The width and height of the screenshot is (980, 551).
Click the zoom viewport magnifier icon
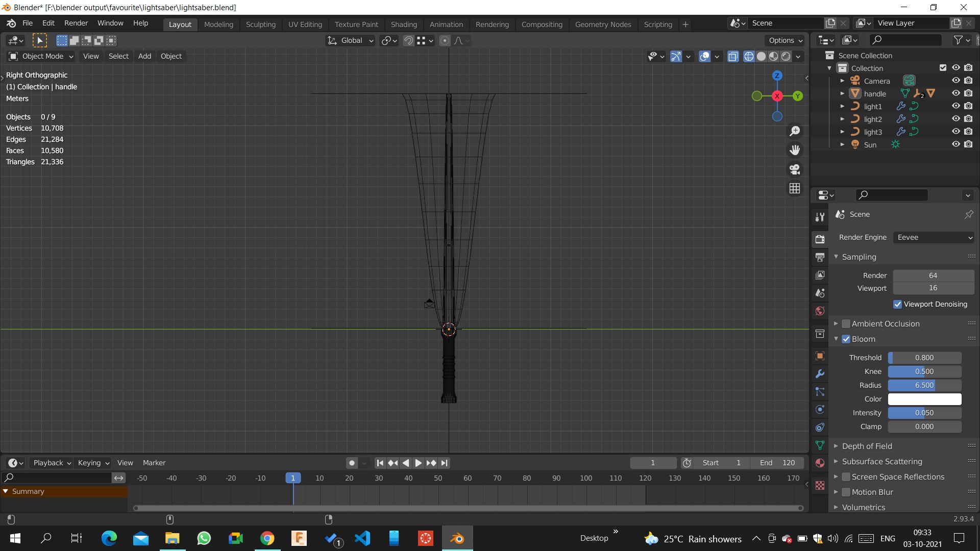(x=795, y=131)
